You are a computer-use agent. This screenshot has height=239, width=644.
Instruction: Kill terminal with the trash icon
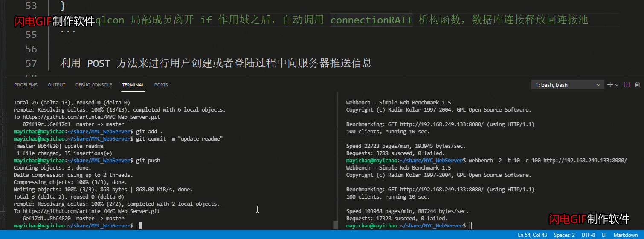click(x=638, y=85)
